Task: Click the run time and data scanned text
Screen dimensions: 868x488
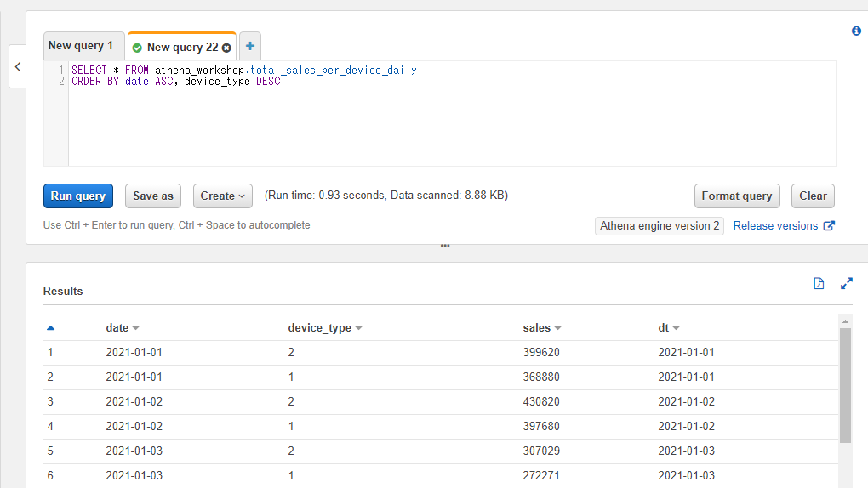Action: [x=386, y=196]
